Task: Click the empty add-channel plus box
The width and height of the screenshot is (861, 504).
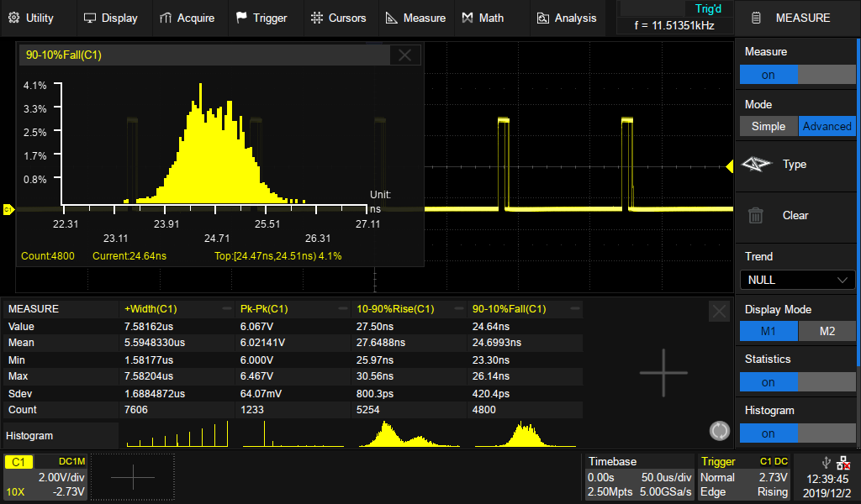Action: pyautogui.click(x=133, y=476)
